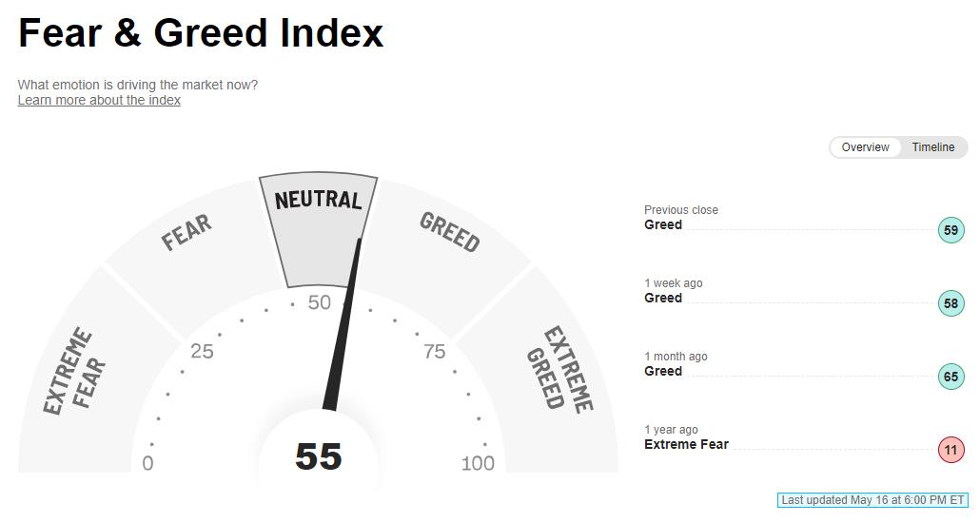Screen dimensions: 980x523
Task: Open the 'Learn more about the index' link
Action: (x=99, y=101)
